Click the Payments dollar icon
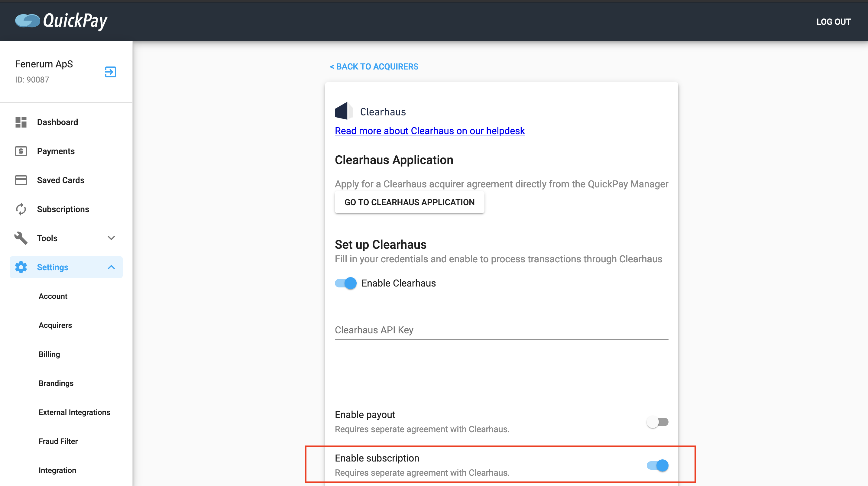The height and width of the screenshot is (486, 868). (x=21, y=151)
